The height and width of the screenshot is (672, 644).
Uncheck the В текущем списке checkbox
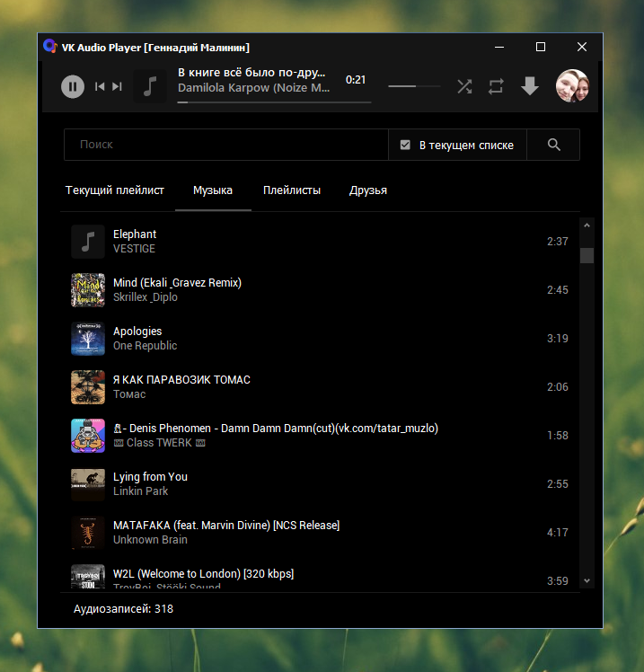click(x=405, y=145)
